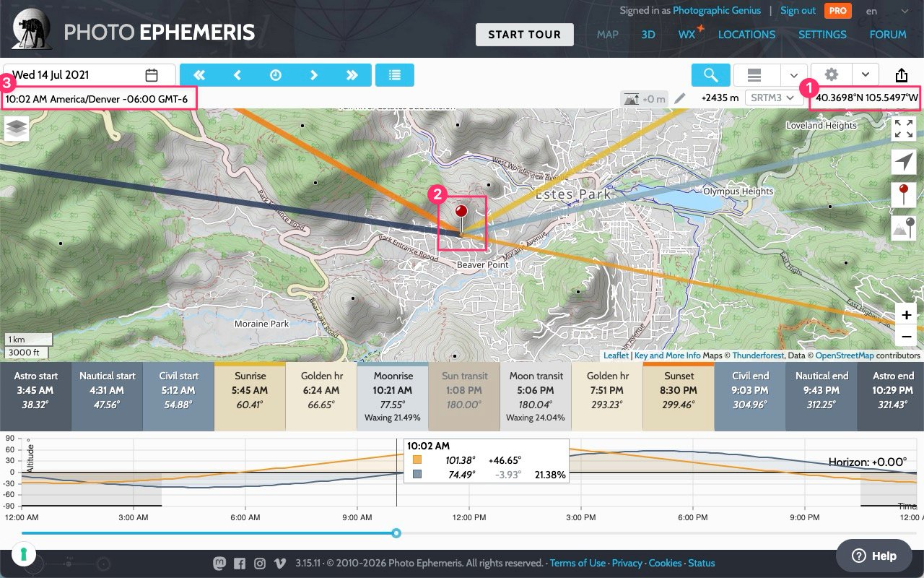Open the SRTM3 elevation source dropdown
This screenshot has height=578, width=924.
click(x=774, y=98)
